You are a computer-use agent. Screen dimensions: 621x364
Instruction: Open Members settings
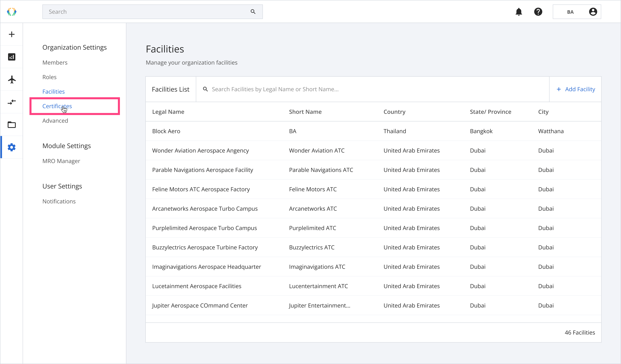pyautogui.click(x=55, y=63)
